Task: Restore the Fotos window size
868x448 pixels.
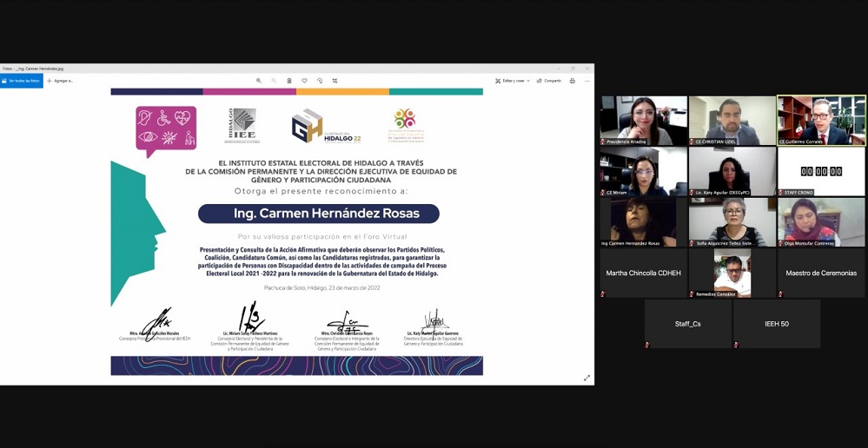Action: 573,69
